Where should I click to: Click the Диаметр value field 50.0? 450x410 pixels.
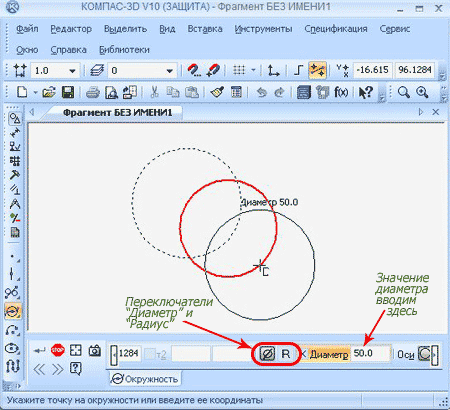371,353
